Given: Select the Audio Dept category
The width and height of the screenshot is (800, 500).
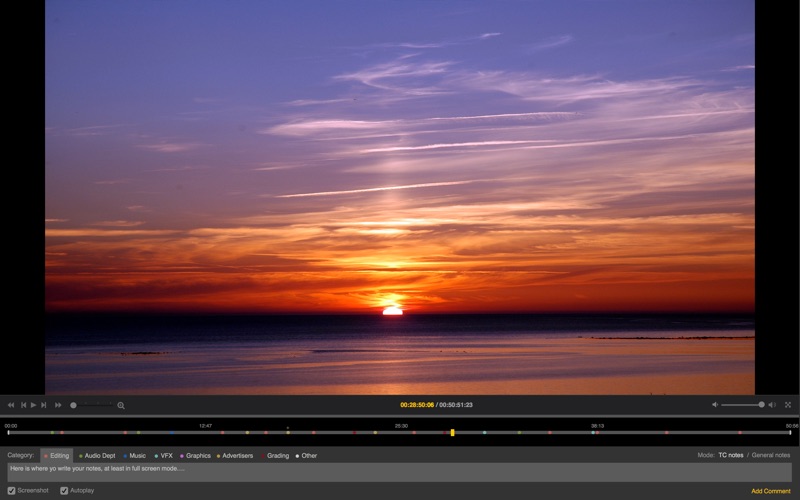Looking at the screenshot, I should 97,456.
